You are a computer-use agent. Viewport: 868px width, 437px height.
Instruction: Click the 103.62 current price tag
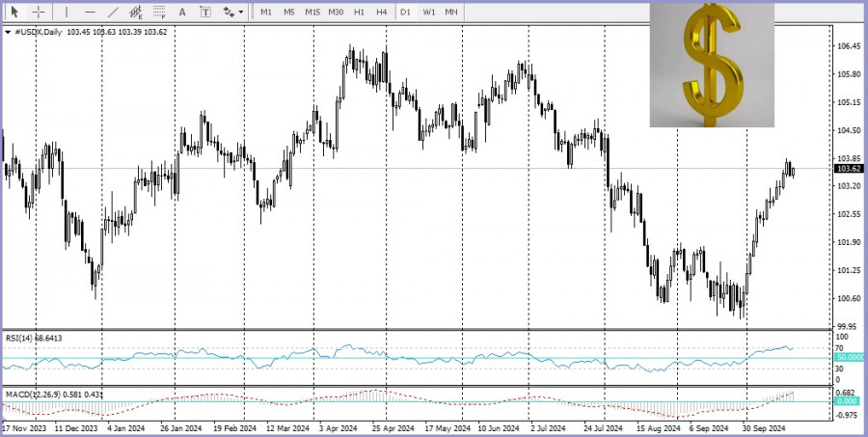click(x=850, y=169)
